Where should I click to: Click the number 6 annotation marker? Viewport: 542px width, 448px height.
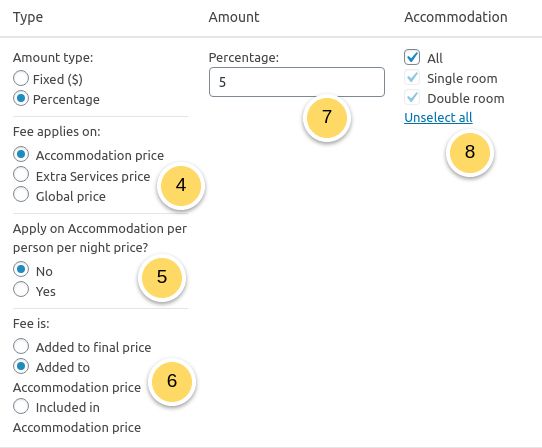point(172,381)
